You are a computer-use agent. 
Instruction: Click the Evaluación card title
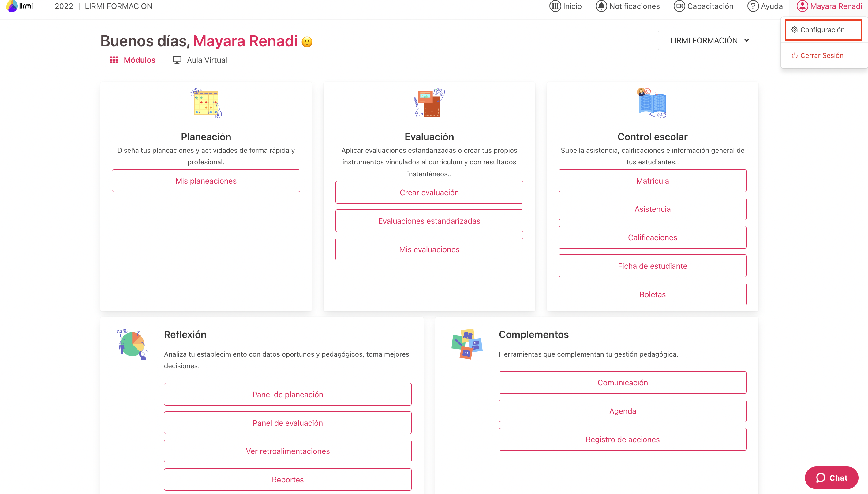point(429,137)
